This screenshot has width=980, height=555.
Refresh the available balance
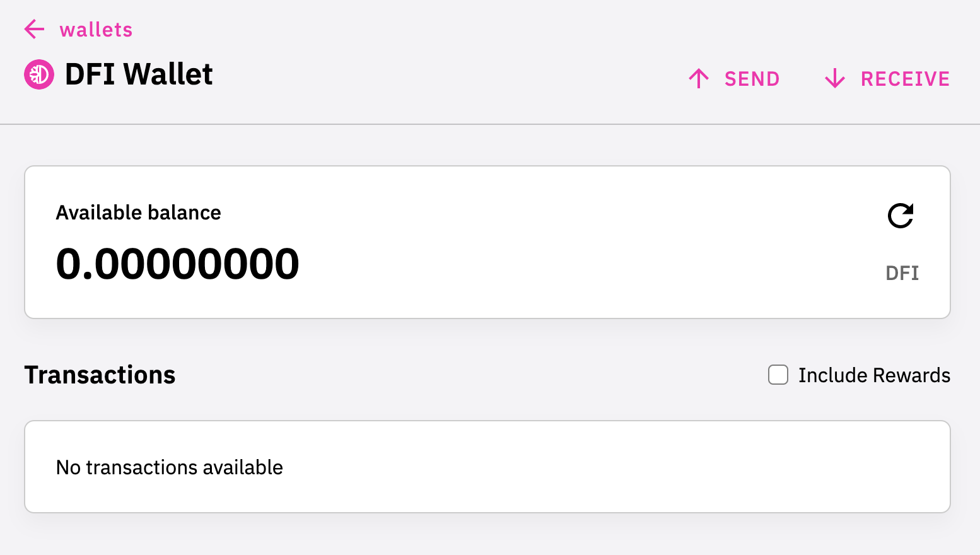coord(901,216)
